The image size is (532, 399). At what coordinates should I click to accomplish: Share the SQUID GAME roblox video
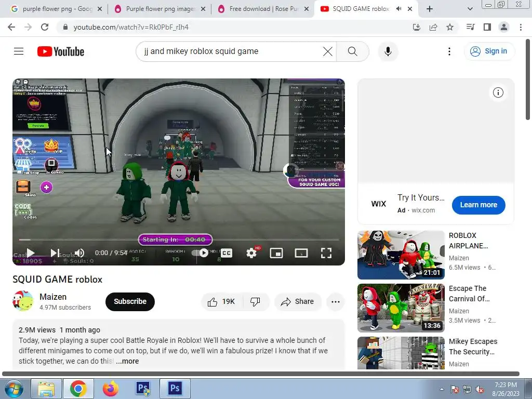tap(298, 302)
